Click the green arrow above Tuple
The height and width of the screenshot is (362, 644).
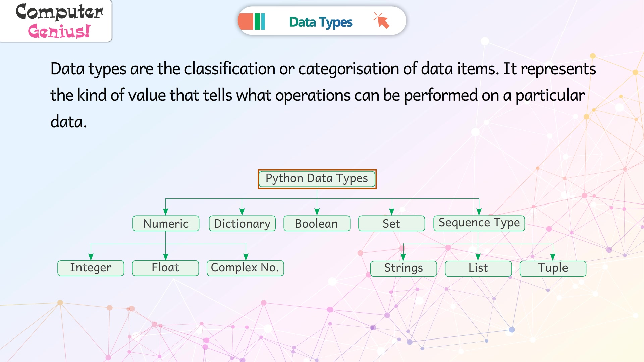[x=553, y=257]
